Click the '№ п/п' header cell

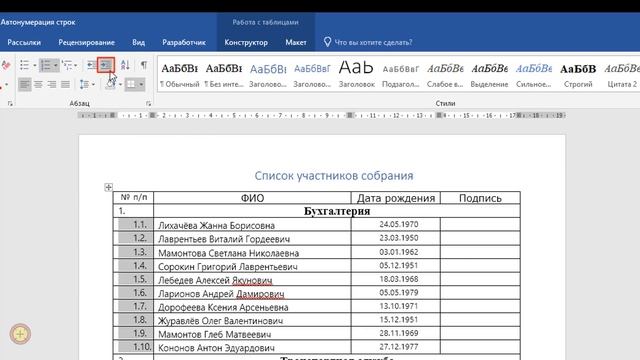pyautogui.click(x=133, y=198)
